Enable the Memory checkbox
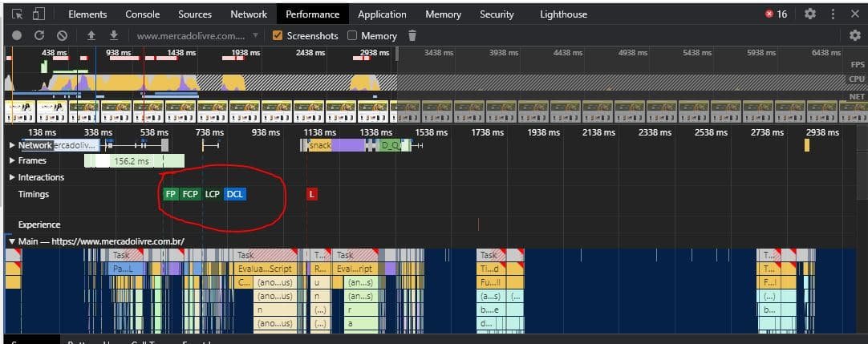This screenshot has height=344, width=868. coord(353,35)
